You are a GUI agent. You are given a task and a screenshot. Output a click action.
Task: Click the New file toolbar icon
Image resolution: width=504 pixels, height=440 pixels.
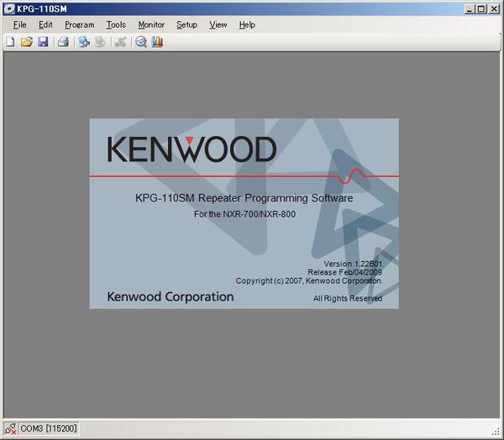pyautogui.click(x=10, y=42)
